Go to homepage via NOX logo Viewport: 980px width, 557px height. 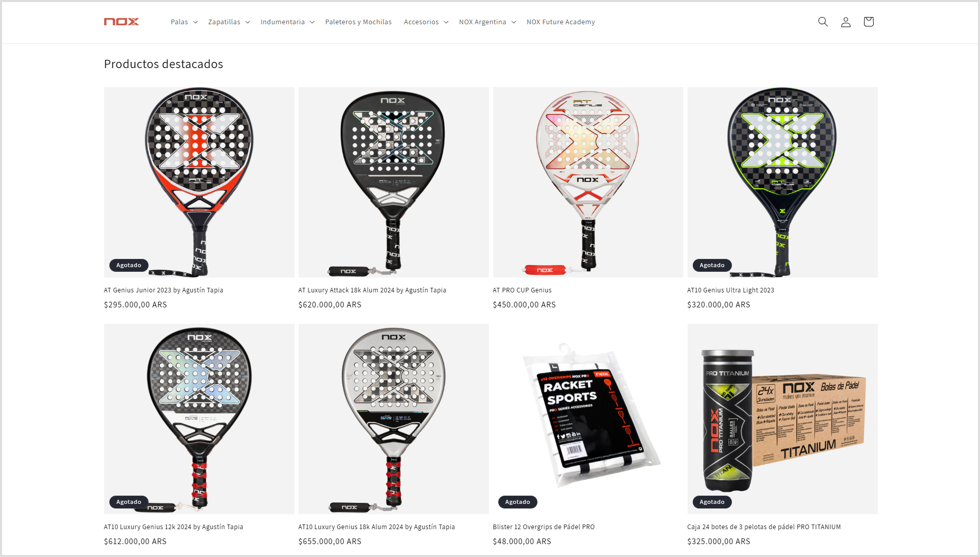(121, 22)
